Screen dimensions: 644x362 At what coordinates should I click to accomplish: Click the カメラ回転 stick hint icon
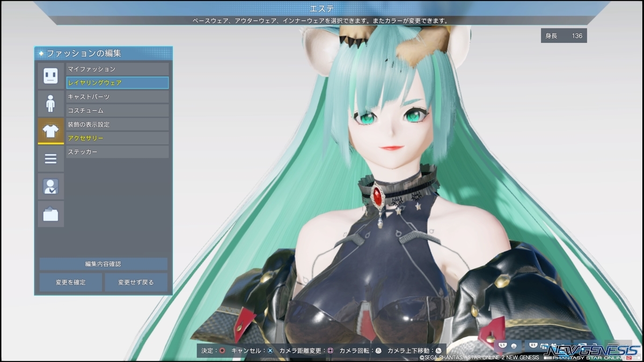pos(378,351)
